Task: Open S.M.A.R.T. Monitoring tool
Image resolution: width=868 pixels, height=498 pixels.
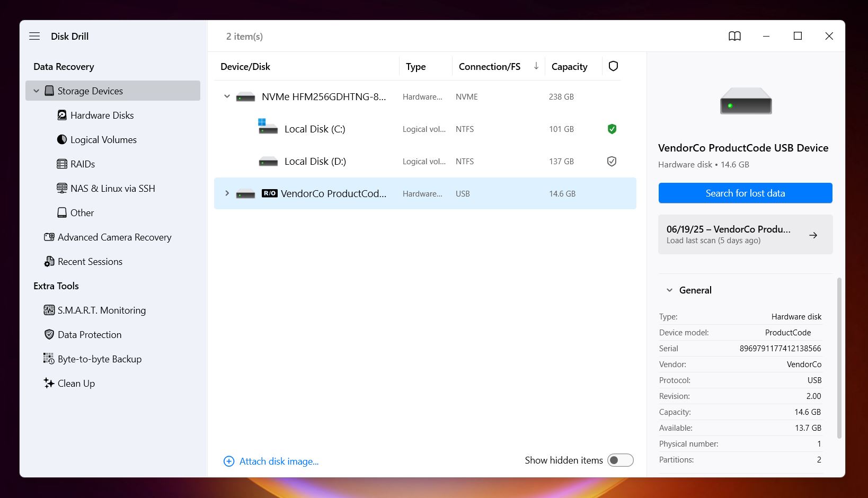Action: pyautogui.click(x=102, y=310)
